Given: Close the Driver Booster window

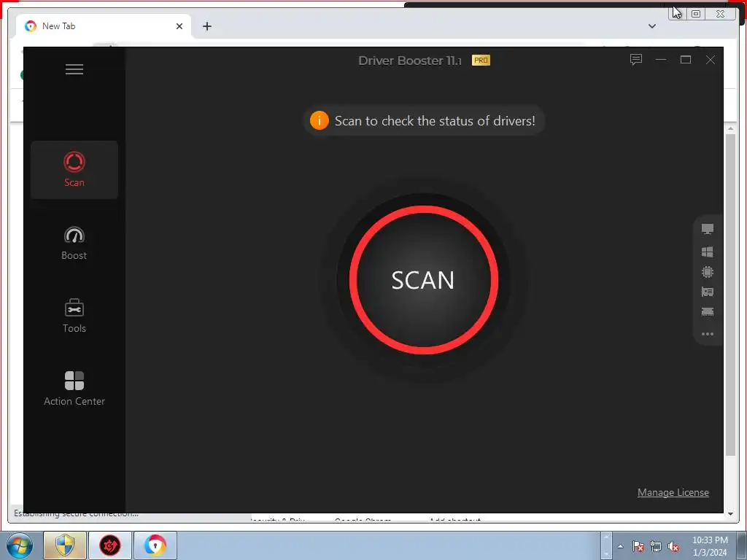Looking at the screenshot, I should [x=711, y=60].
